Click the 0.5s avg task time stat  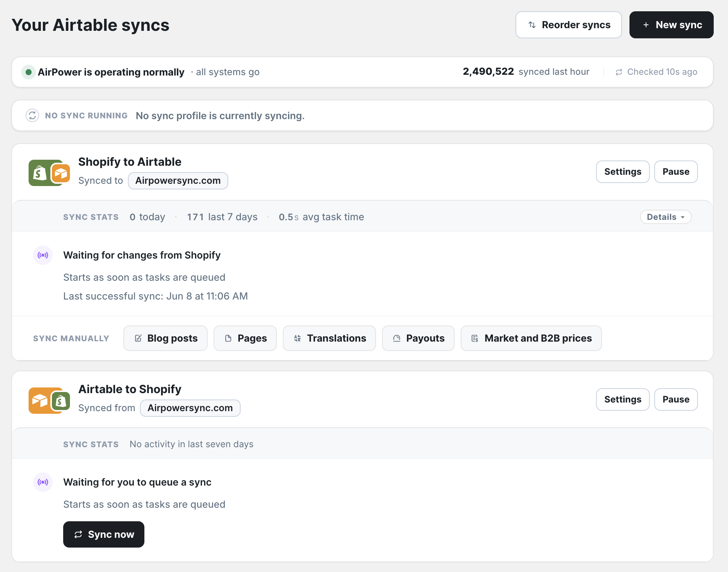322,217
